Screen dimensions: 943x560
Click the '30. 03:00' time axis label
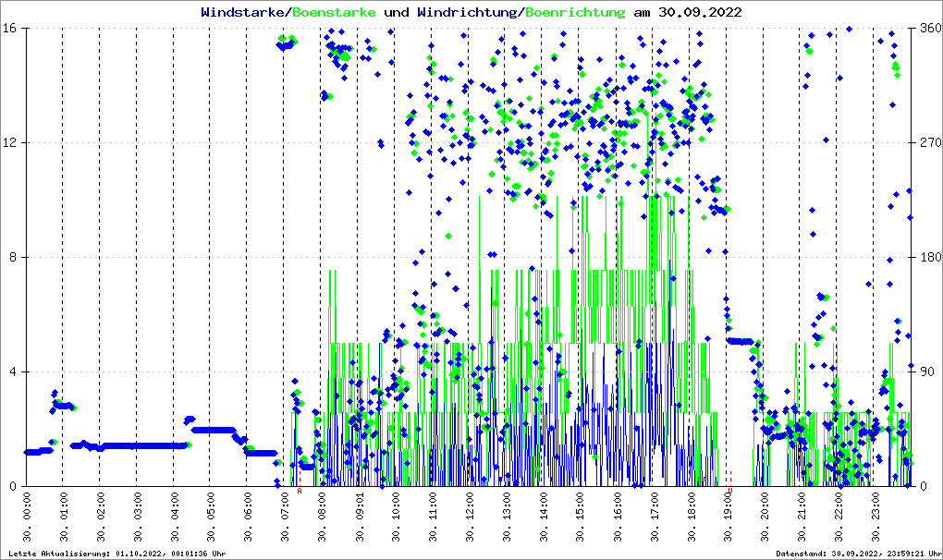137,517
